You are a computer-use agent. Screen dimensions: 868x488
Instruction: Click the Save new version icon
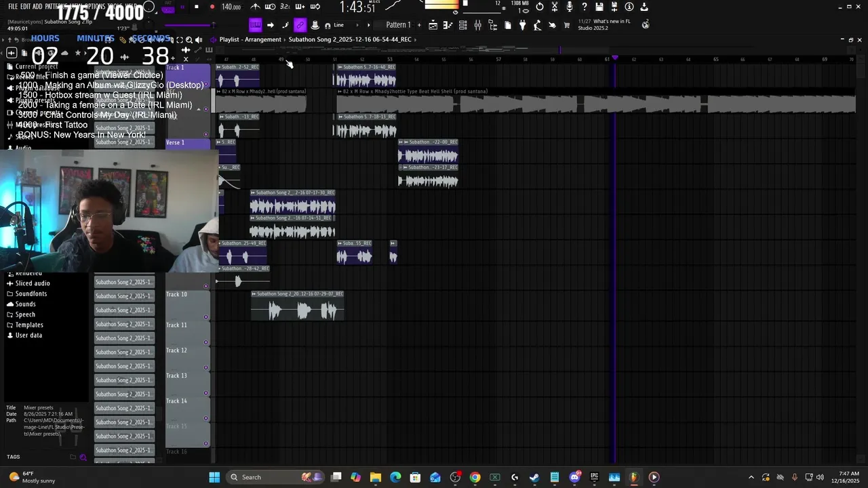tap(614, 7)
